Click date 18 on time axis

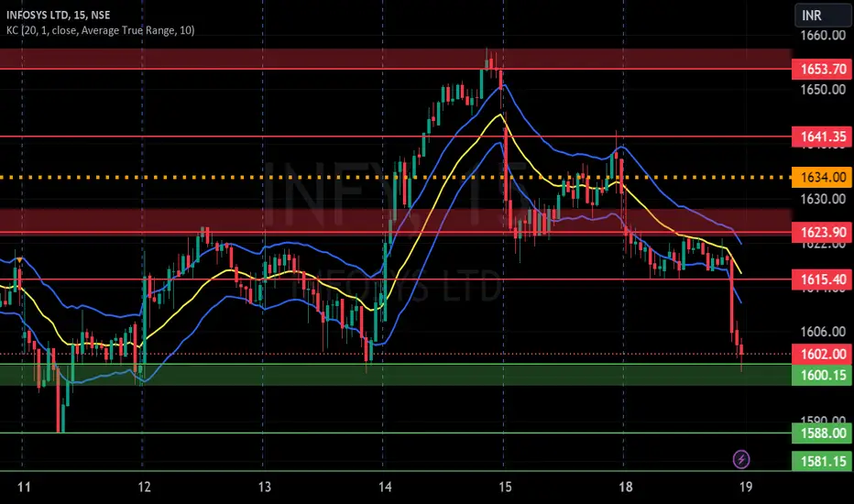click(625, 487)
